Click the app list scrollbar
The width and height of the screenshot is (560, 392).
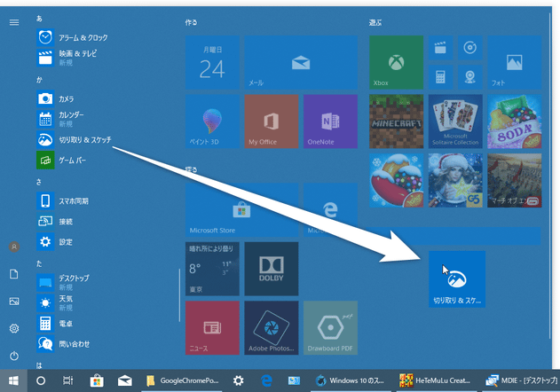click(179, 295)
